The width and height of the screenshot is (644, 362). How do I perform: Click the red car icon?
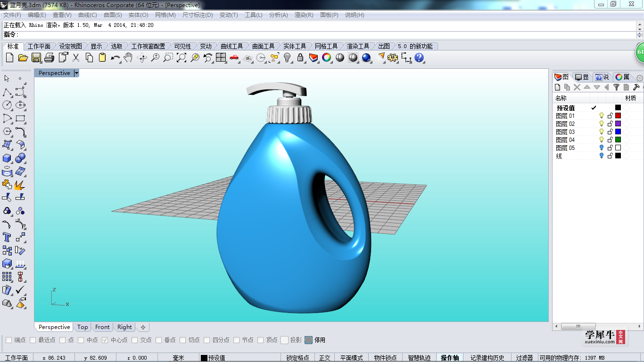coord(234,58)
